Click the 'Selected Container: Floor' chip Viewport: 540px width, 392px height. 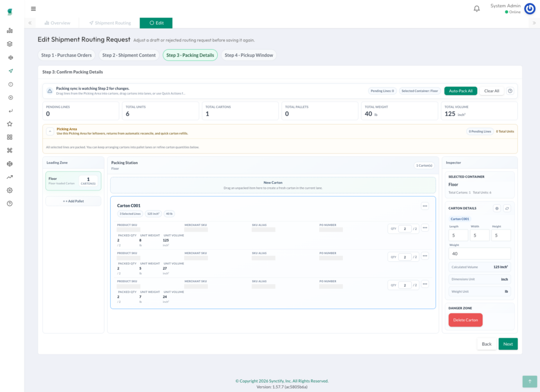click(419, 91)
